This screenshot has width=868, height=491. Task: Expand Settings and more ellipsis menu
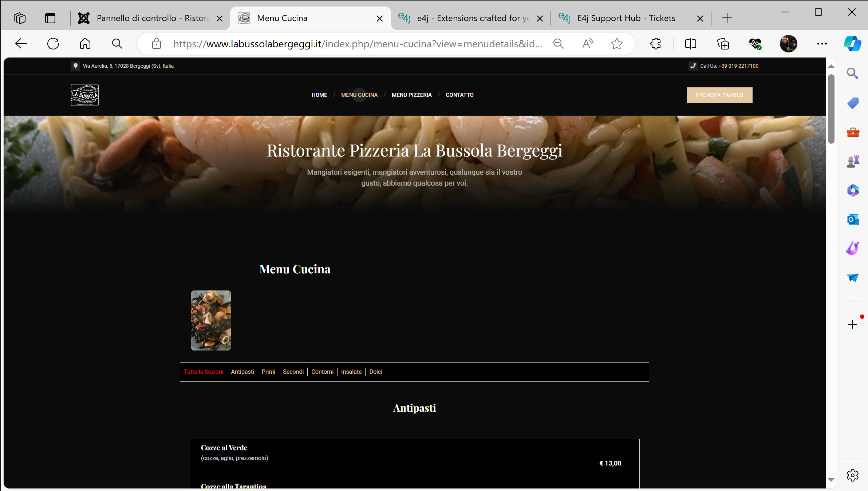822,44
